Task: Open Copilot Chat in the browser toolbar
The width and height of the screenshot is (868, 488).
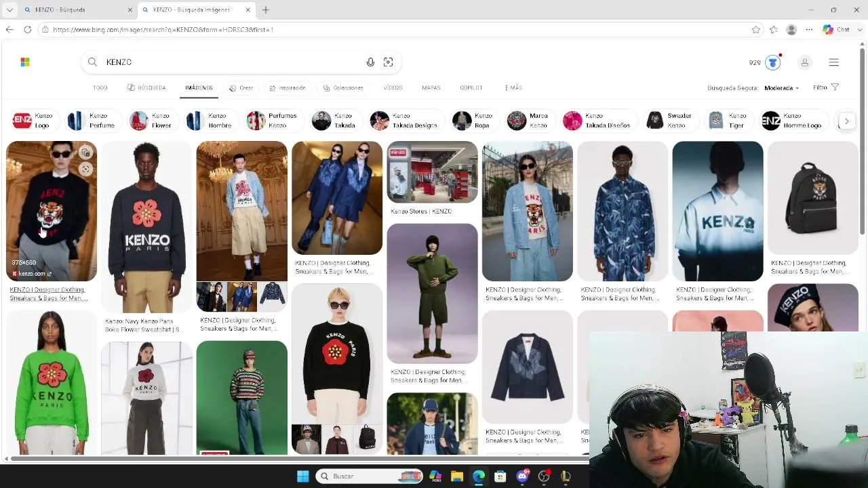Action: tap(836, 30)
